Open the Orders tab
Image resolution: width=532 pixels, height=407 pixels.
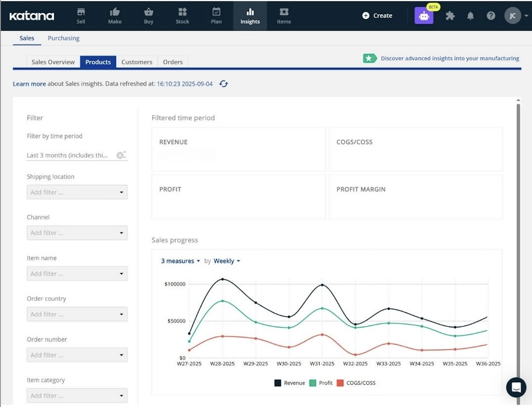pyautogui.click(x=173, y=62)
